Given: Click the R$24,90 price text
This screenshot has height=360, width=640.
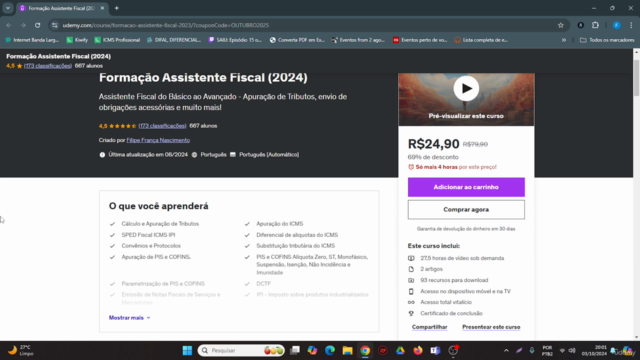Looking at the screenshot, I should click(x=433, y=144).
